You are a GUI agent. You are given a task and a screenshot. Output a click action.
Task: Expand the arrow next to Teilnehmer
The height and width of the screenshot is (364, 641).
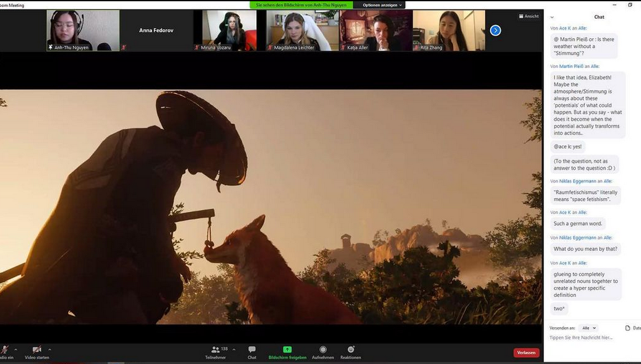(234, 349)
